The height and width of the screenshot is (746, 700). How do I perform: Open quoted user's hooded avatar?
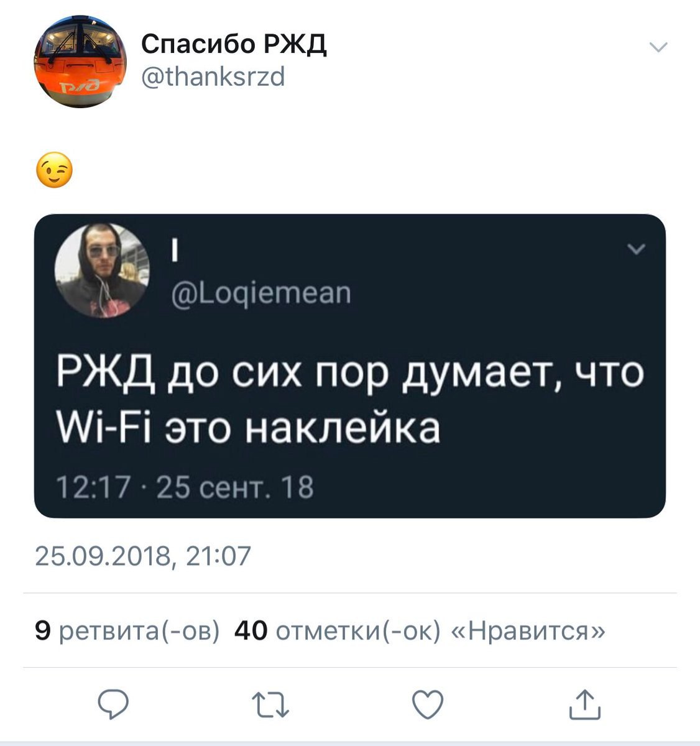tap(102, 270)
